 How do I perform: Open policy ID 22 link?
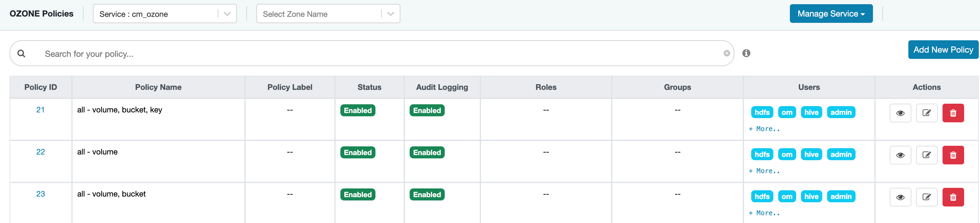[40, 152]
